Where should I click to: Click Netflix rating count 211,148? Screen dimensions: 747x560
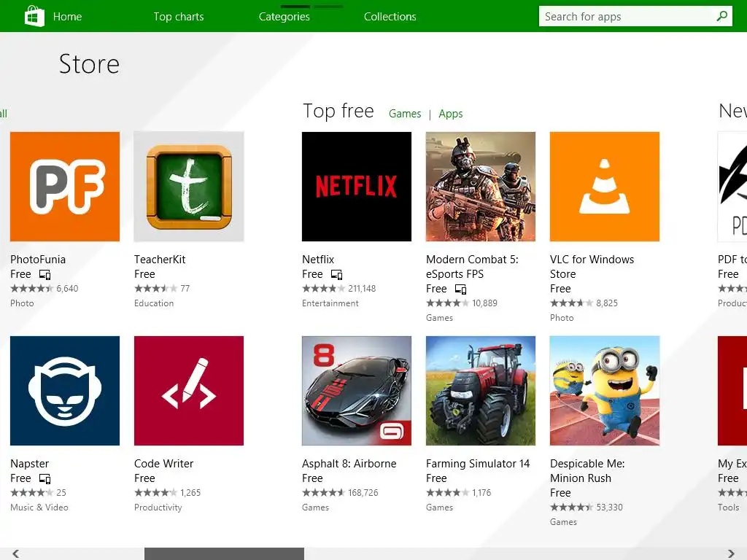click(x=362, y=289)
